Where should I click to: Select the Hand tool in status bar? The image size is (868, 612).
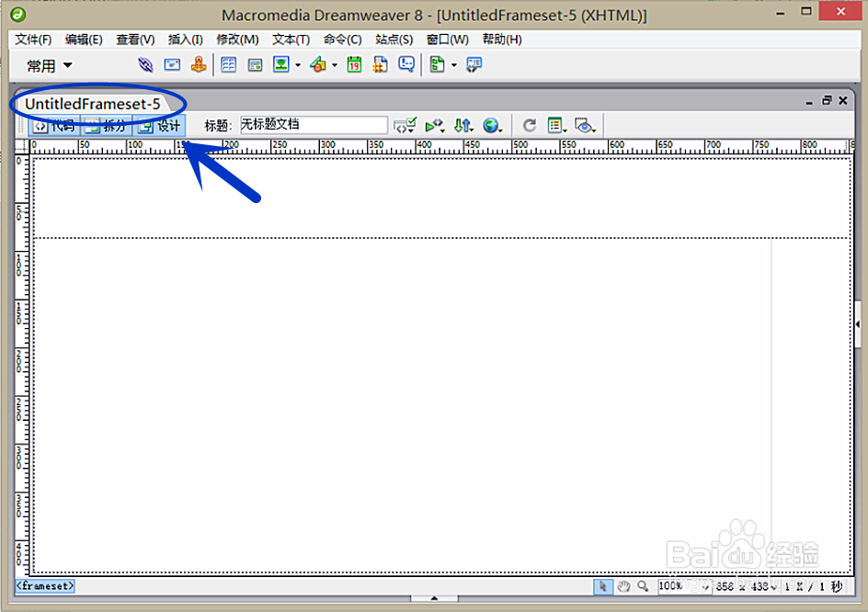(x=623, y=586)
